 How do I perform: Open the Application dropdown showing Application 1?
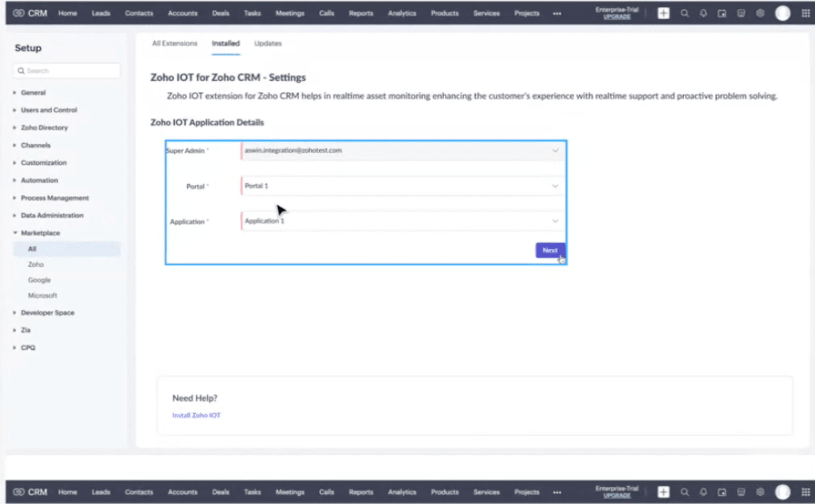[x=403, y=221]
